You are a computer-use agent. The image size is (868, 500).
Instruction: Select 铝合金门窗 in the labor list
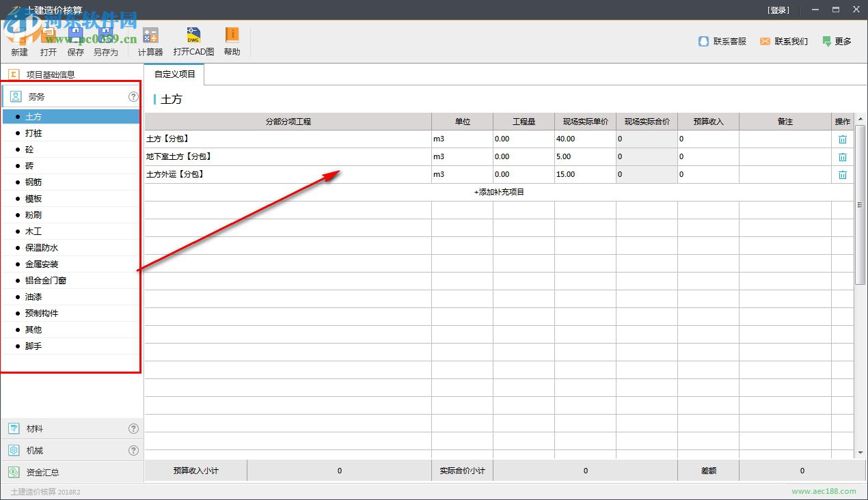pos(46,281)
